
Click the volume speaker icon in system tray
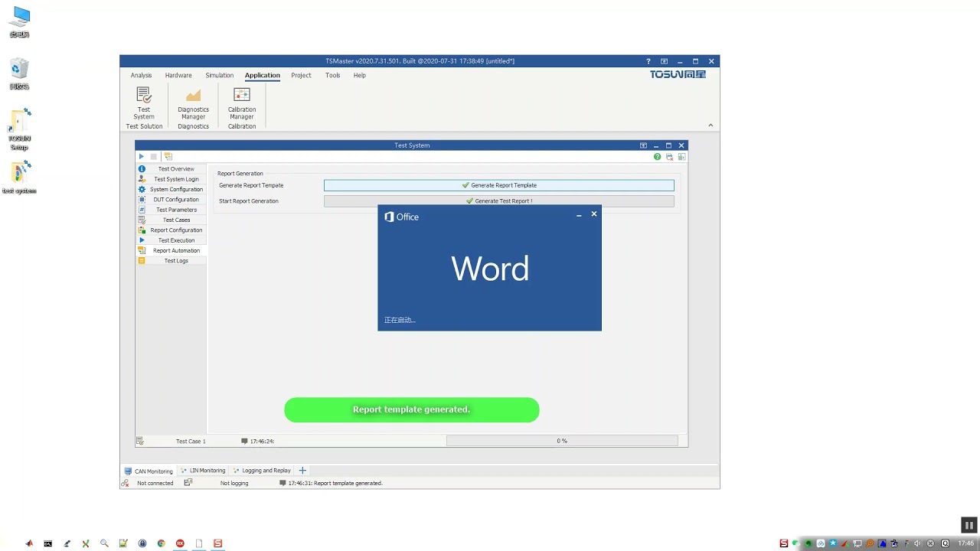pyautogui.click(x=917, y=543)
